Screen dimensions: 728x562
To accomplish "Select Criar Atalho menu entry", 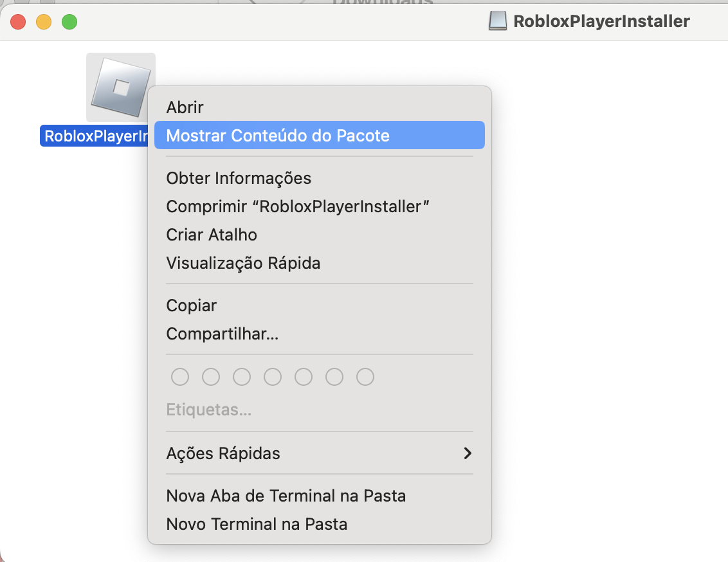I will [212, 235].
